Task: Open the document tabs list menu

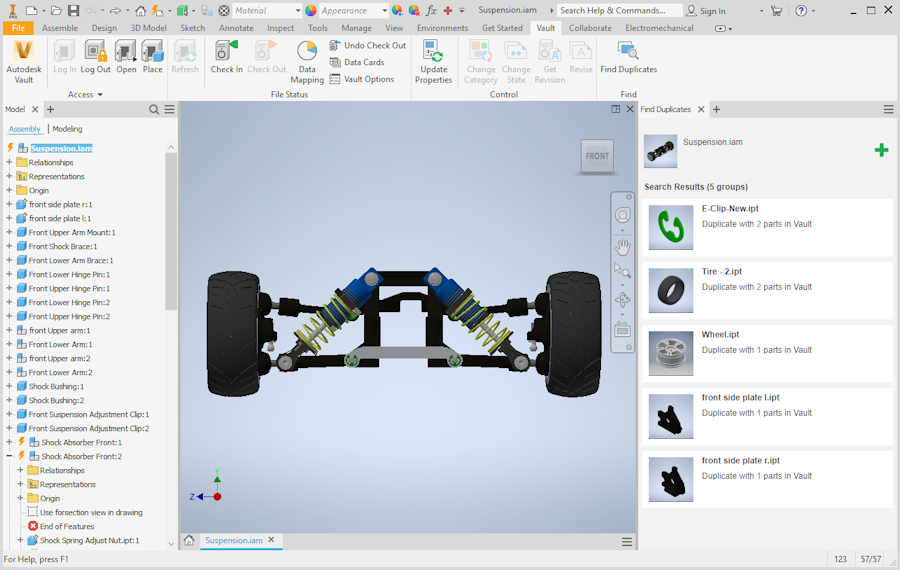Action: click(627, 542)
